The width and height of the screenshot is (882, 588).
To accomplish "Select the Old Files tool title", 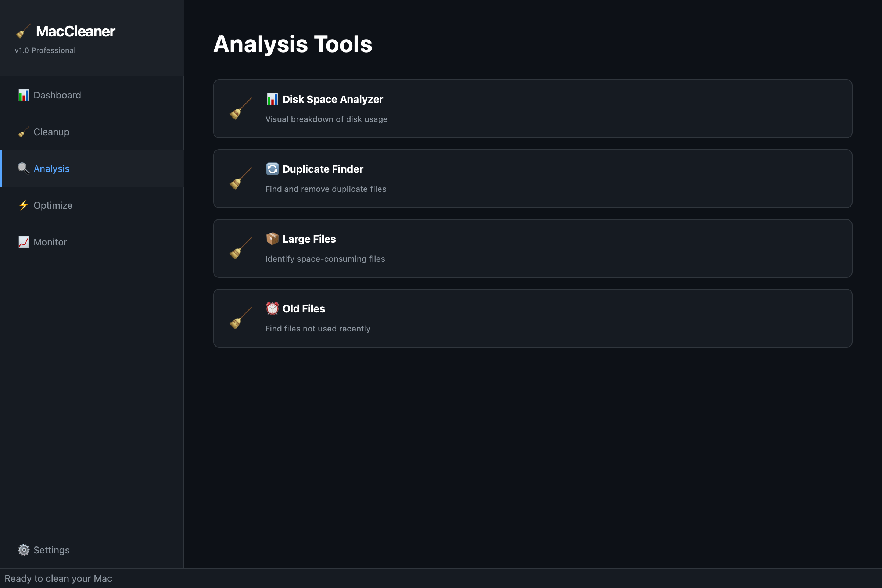I will pyautogui.click(x=304, y=309).
